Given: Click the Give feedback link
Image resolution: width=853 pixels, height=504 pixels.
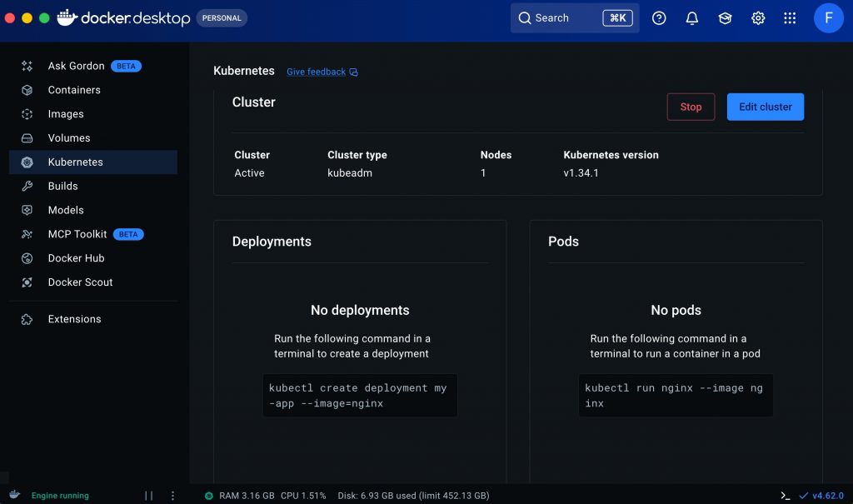Looking at the screenshot, I should pos(317,72).
